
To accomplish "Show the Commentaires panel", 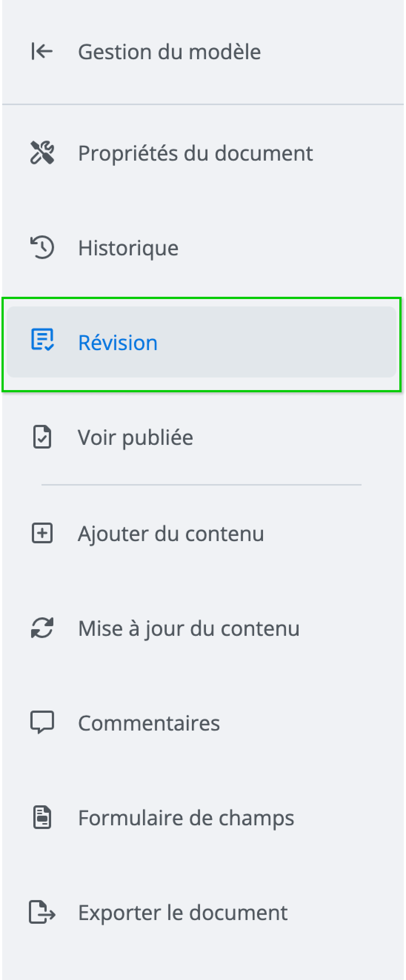I will 149,723.
